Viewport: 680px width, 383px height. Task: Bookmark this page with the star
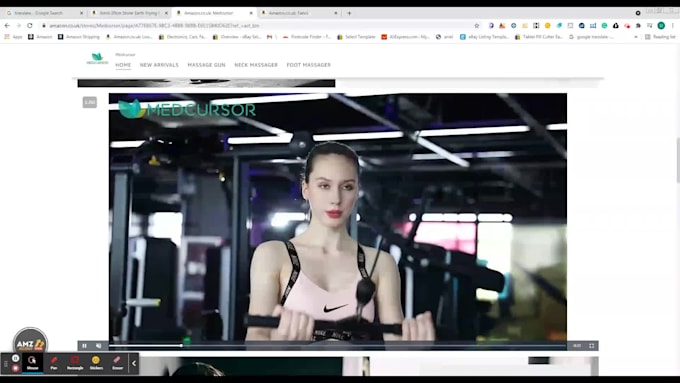coord(477,26)
